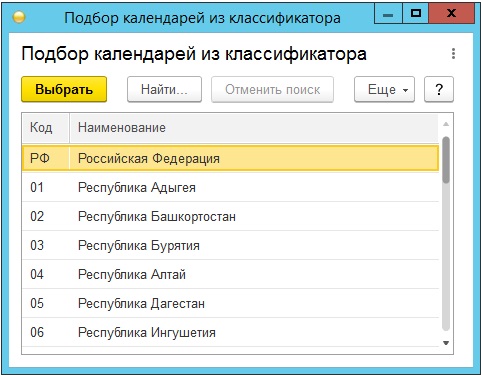Click the vertical scrollbar thumb
Viewport: 483px width, 375px height.
pyautogui.click(x=446, y=160)
